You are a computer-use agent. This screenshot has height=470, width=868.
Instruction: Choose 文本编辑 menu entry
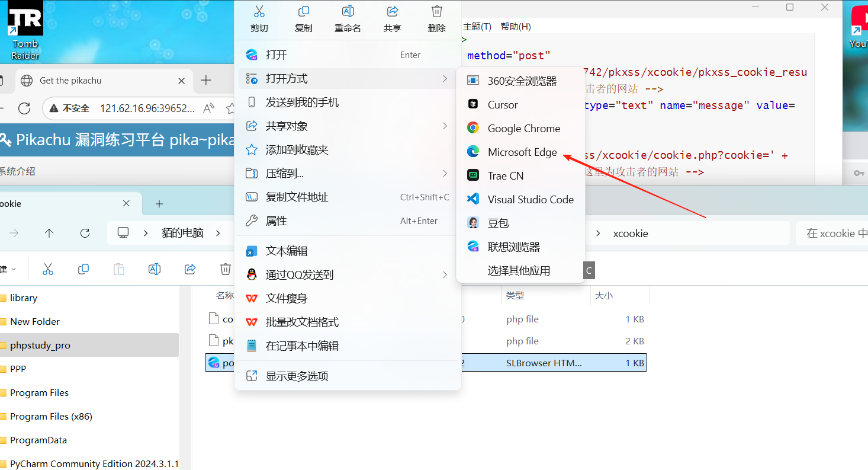(x=348, y=251)
